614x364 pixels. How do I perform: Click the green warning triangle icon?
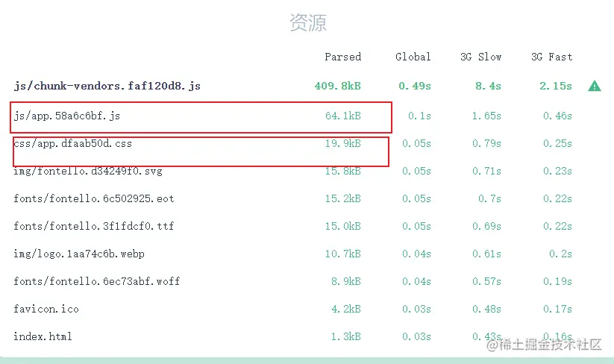(595, 87)
